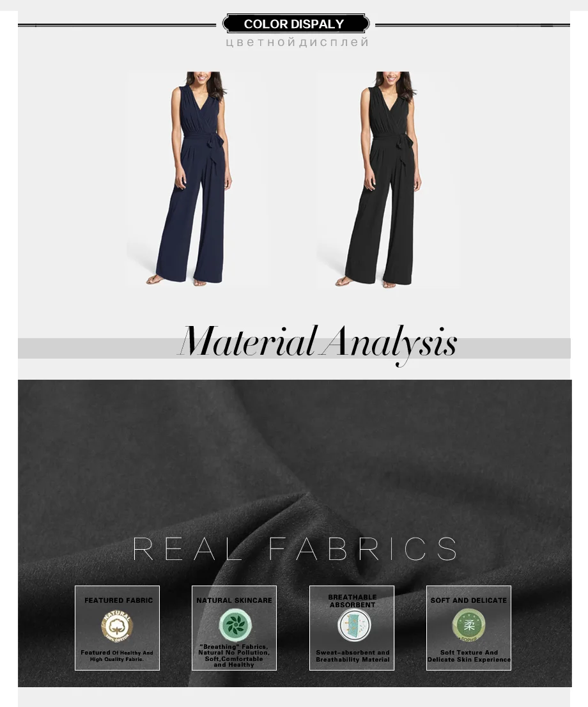Screen dimensions: 588x707
Task: Click the green leaf skincare icon
Action: coord(235,625)
